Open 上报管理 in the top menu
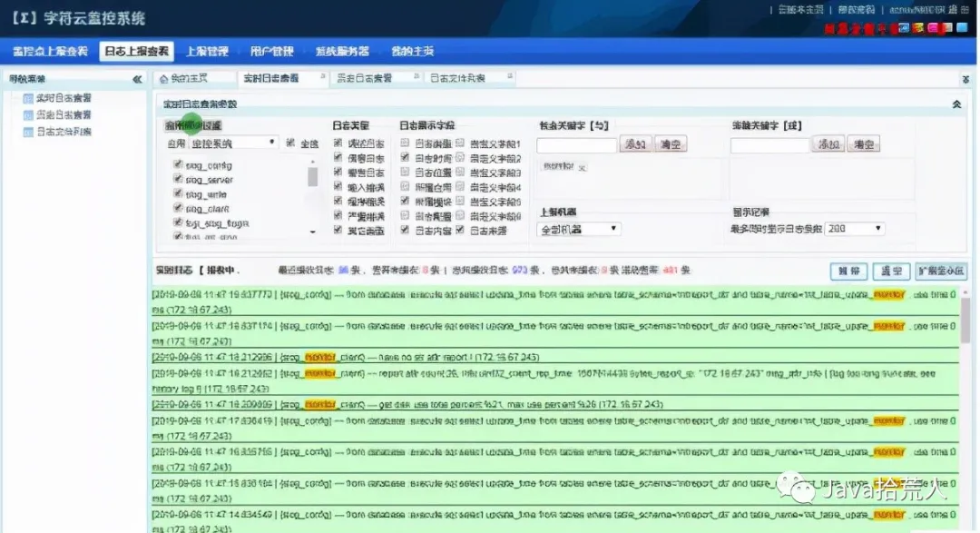This screenshot has width=980, height=533. pyautogui.click(x=207, y=51)
